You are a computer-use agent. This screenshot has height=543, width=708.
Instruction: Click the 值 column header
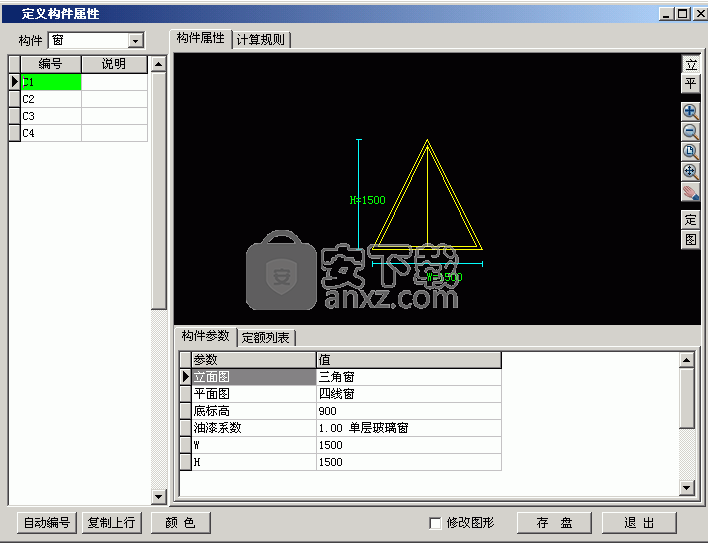[409, 360]
